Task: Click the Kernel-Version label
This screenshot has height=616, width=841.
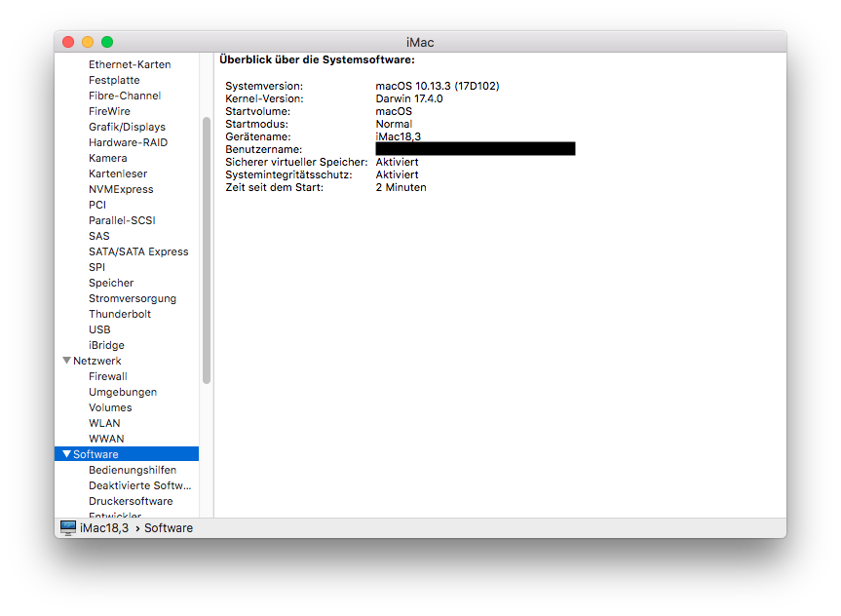Action: click(264, 98)
